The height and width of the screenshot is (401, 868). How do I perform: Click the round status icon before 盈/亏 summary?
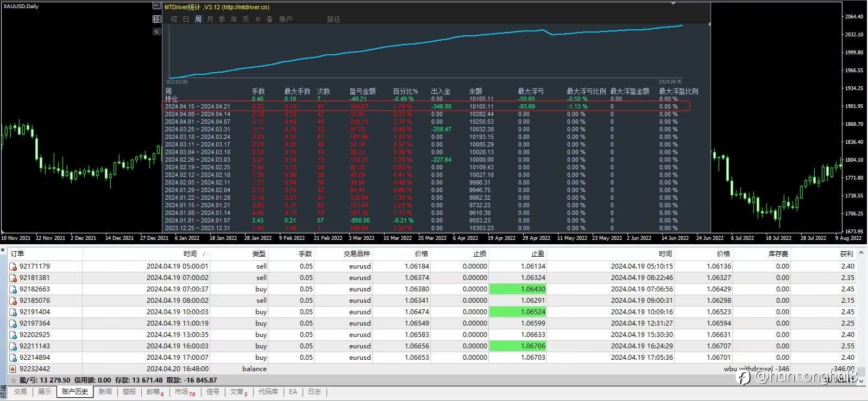point(14,380)
